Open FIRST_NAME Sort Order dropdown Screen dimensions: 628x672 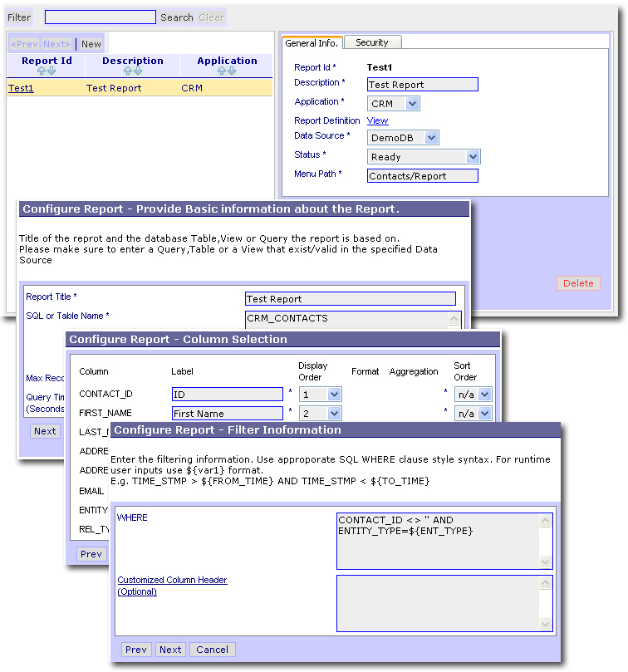click(x=484, y=413)
